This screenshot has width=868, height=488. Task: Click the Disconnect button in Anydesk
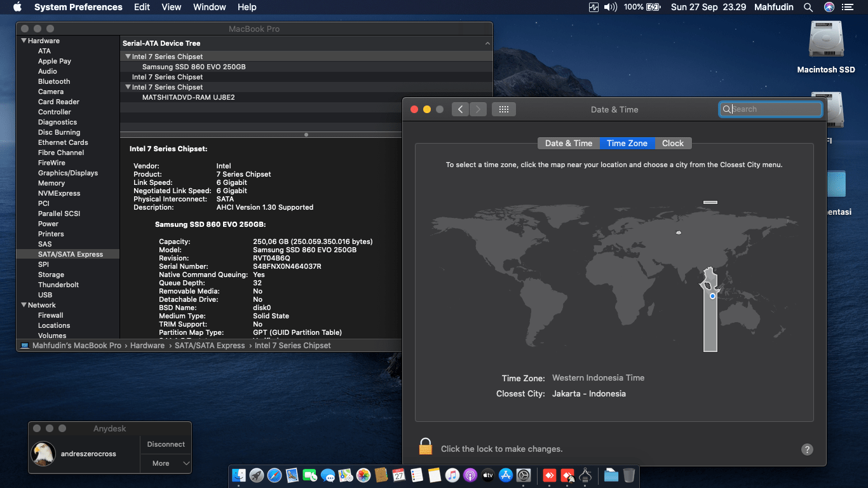[x=166, y=444]
